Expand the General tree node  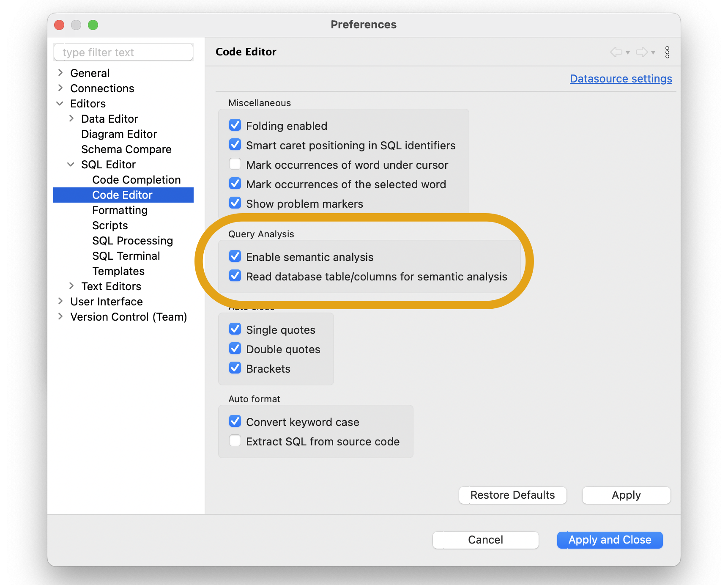click(x=60, y=73)
